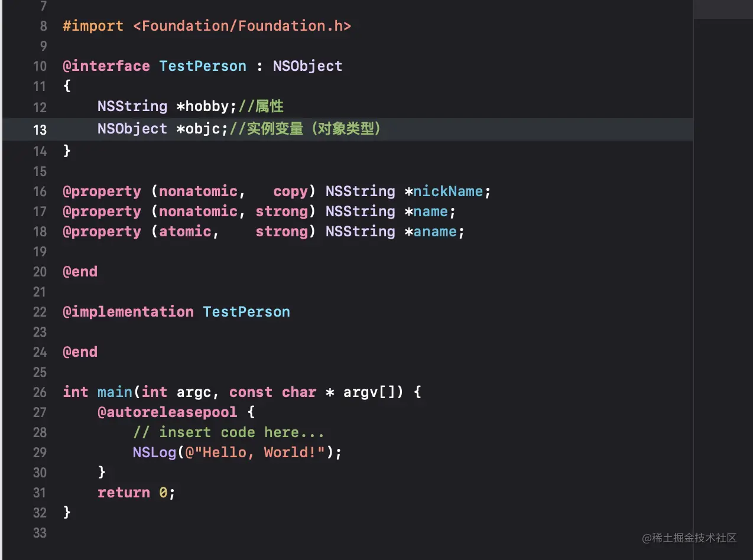Click the atomic attribute on line 18
Image resolution: width=753 pixels, height=560 pixels.
coord(185,232)
